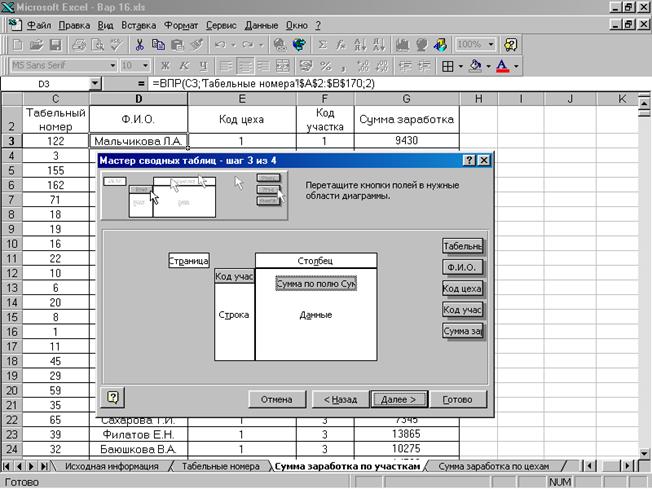Click the AutoSum sigma icon
Viewport: 652px width, 489px height.
(x=323, y=44)
